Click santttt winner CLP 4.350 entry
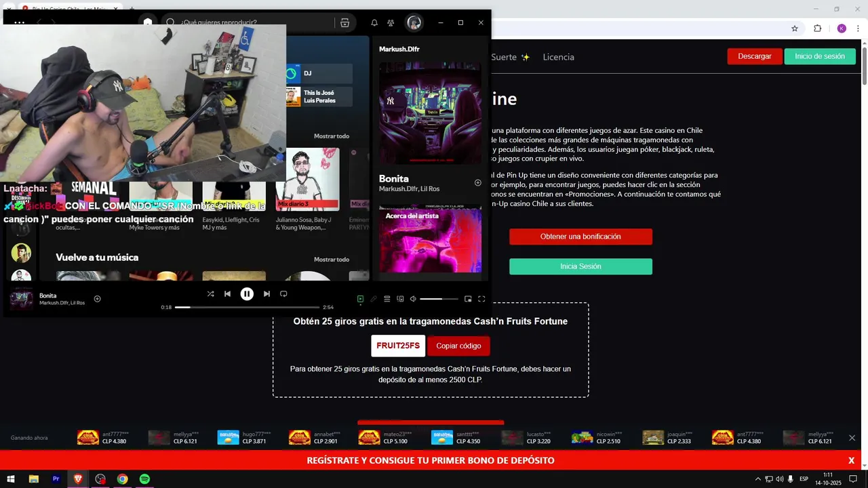 (456, 437)
